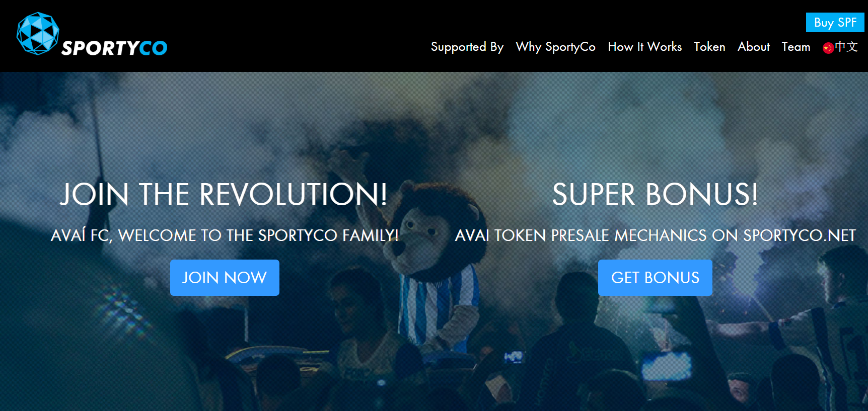Open the Supported By section
The width and height of the screenshot is (868, 411).
tap(467, 47)
